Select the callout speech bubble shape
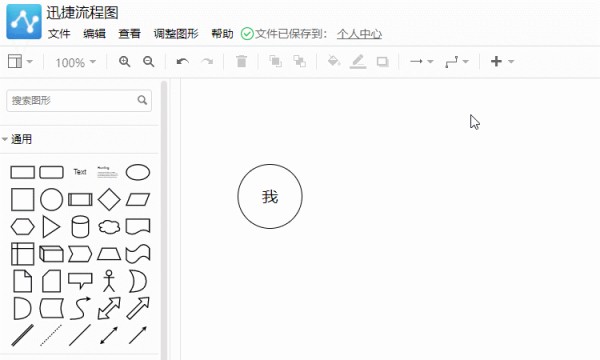Viewport: 600px width, 360px height. tap(80, 280)
